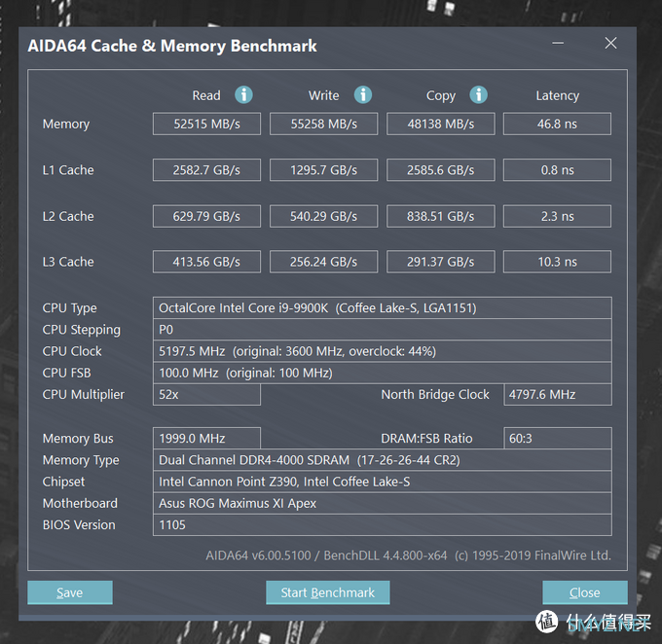
Task: Start the benchmark run
Action: point(328,592)
